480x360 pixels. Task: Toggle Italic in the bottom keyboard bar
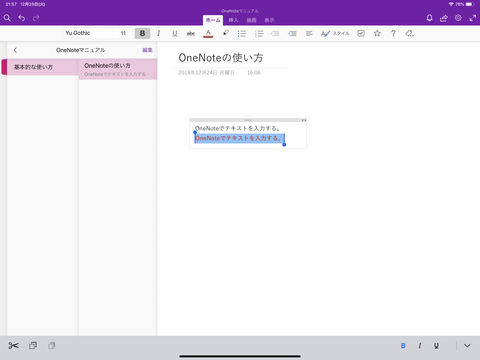(420, 346)
